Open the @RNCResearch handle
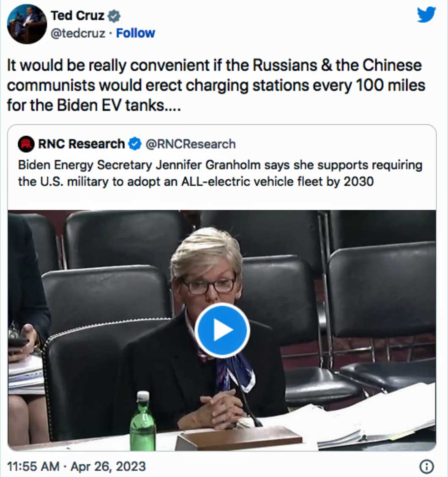 pyautogui.click(x=191, y=144)
